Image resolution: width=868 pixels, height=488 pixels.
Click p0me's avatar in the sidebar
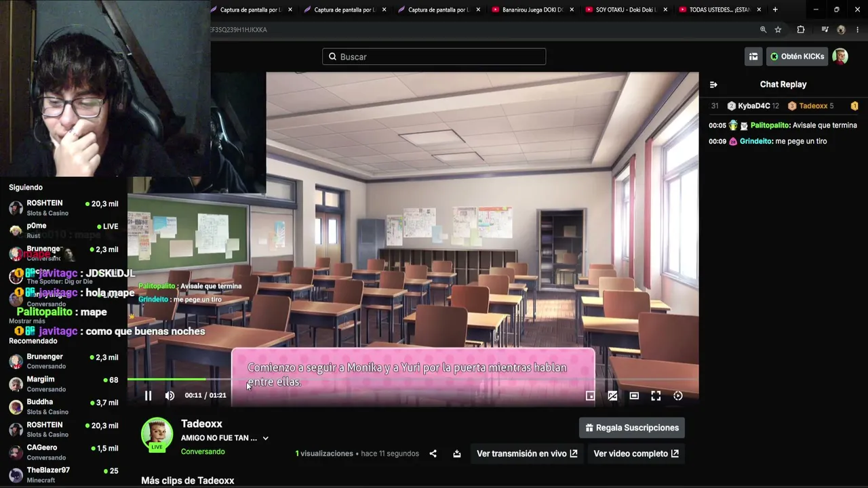click(16, 230)
